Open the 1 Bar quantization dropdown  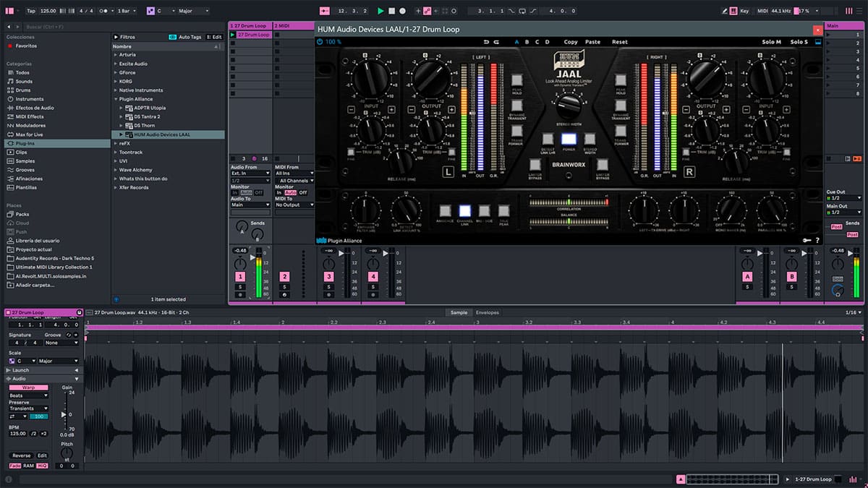127,11
